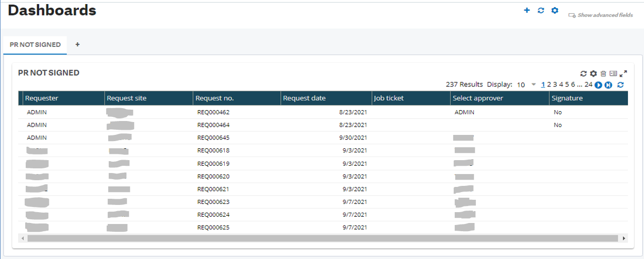Jump to the last results page
The height and width of the screenshot is (259, 644).
[608, 85]
